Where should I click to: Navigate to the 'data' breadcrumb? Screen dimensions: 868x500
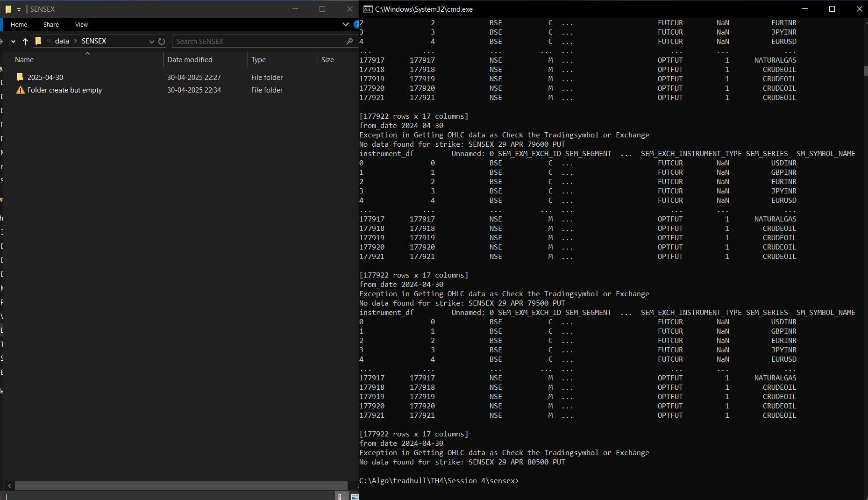[x=62, y=41]
